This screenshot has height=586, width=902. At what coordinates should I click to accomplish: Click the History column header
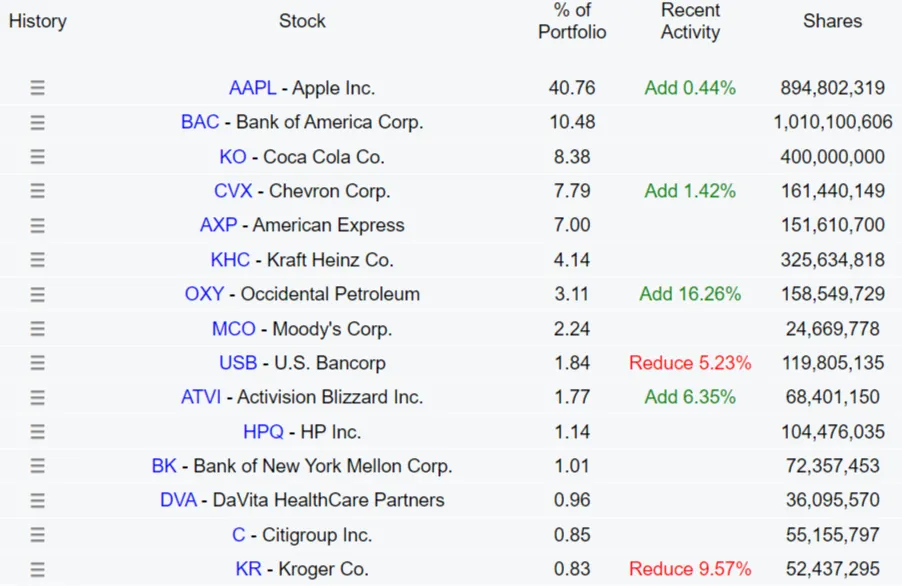(x=37, y=21)
